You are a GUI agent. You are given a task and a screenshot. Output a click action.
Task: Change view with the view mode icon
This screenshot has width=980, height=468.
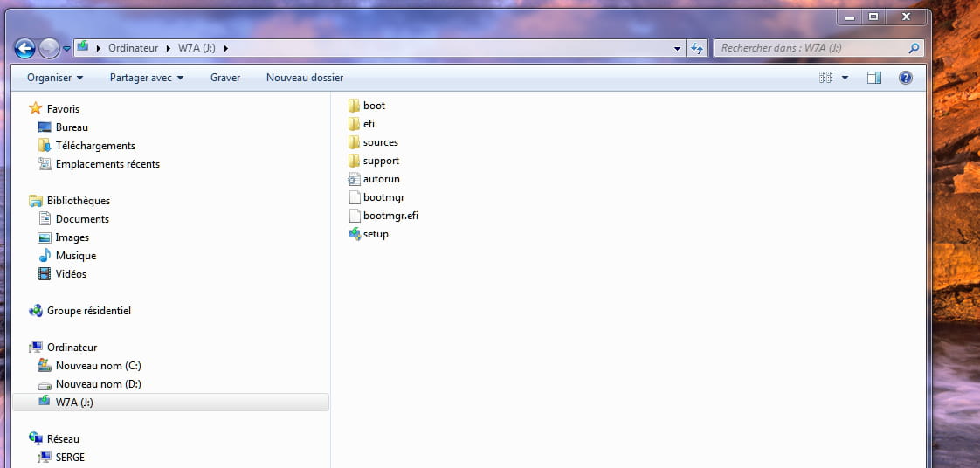[825, 78]
